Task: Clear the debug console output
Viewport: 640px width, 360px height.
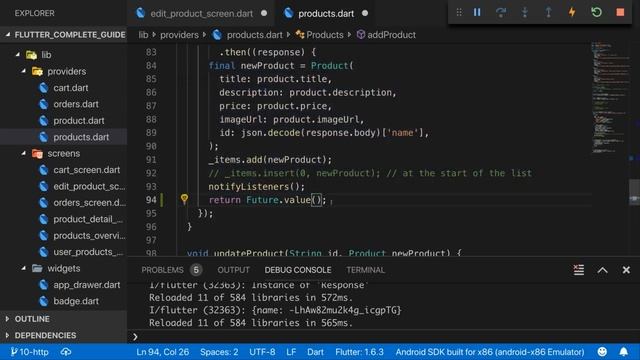Action: pyautogui.click(x=578, y=270)
